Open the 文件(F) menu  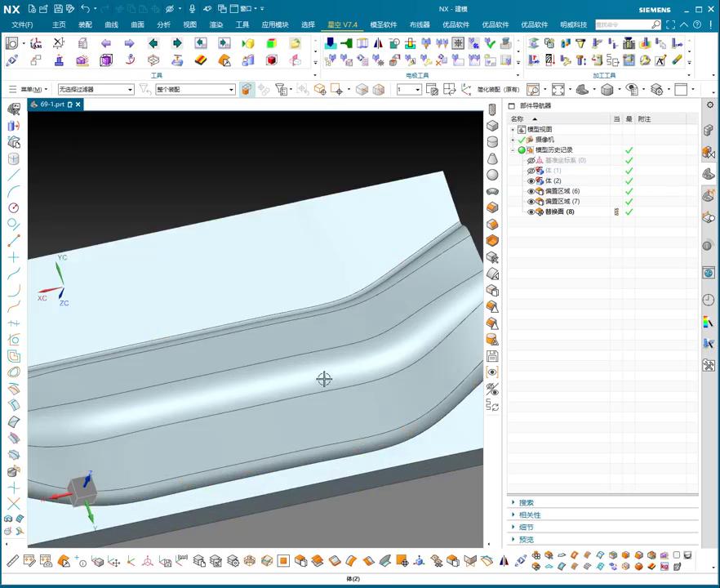[x=22, y=24]
